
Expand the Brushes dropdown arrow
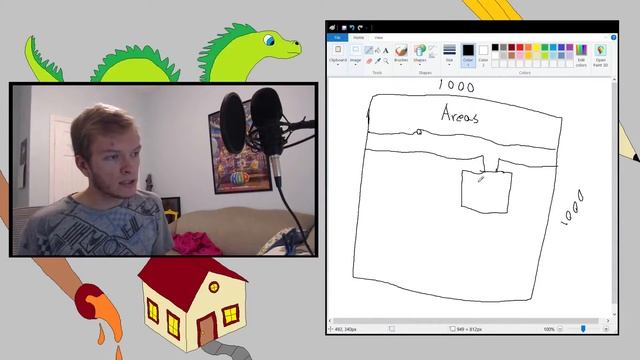pyautogui.click(x=401, y=64)
